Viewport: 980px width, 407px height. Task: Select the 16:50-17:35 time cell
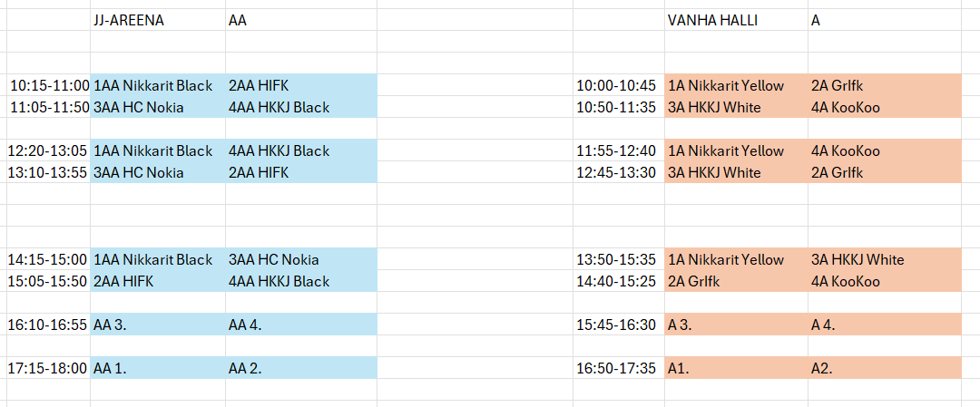616,369
